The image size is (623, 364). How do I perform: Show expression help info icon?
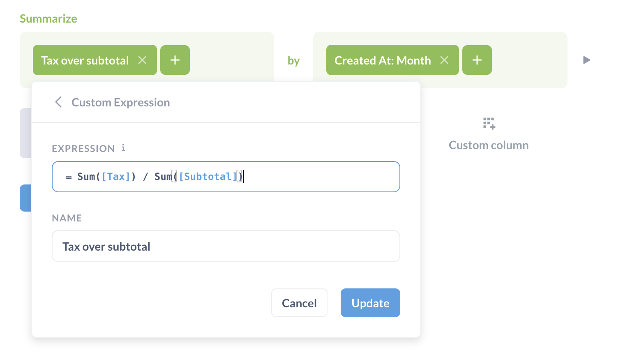click(x=123, y=148)
